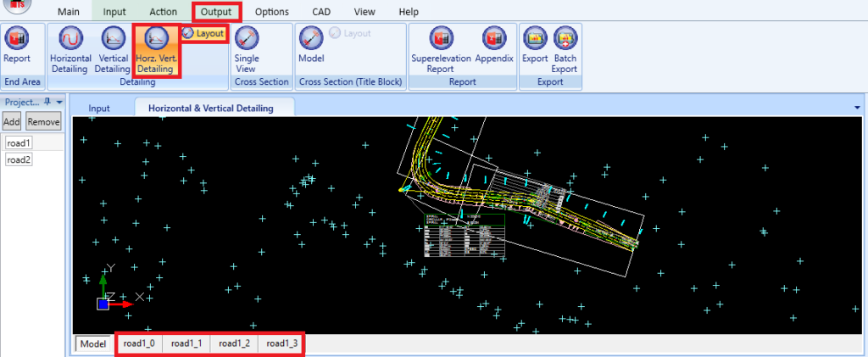Open the Superelevation Report
Image resolution: width=868 pixels, height=357 pixels.
click(441, 50)
